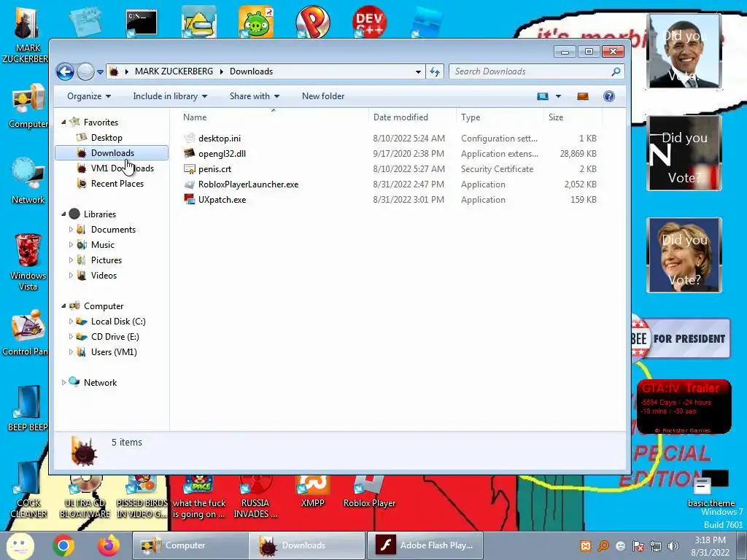The width and height of the screenshot is (747, 560).
Task: Click the Start button smiley orb
Action: [20, 545]
